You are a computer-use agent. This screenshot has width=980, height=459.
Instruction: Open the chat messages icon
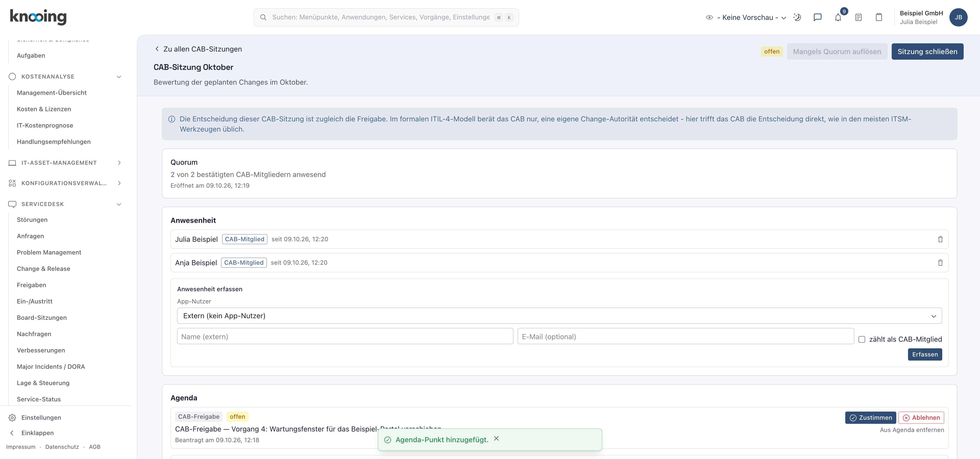coord(817,18)
